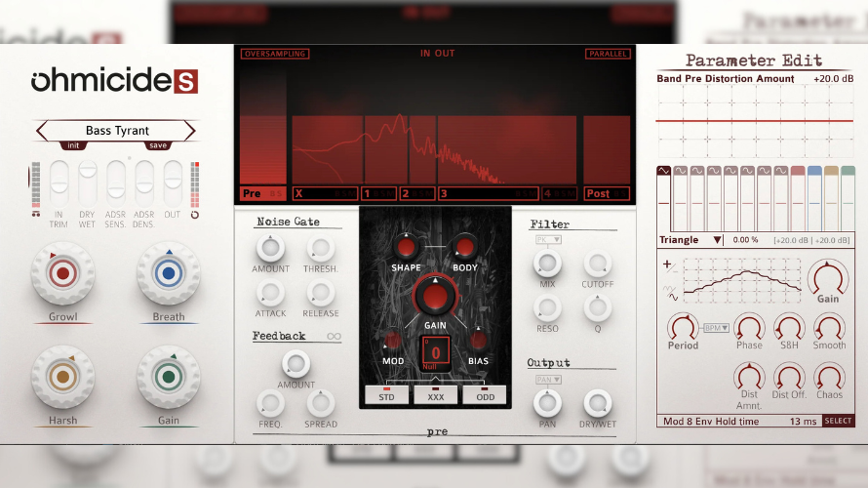Click the ADSR SENS. slider
The image size is (868, 488).
coord(116,183)
